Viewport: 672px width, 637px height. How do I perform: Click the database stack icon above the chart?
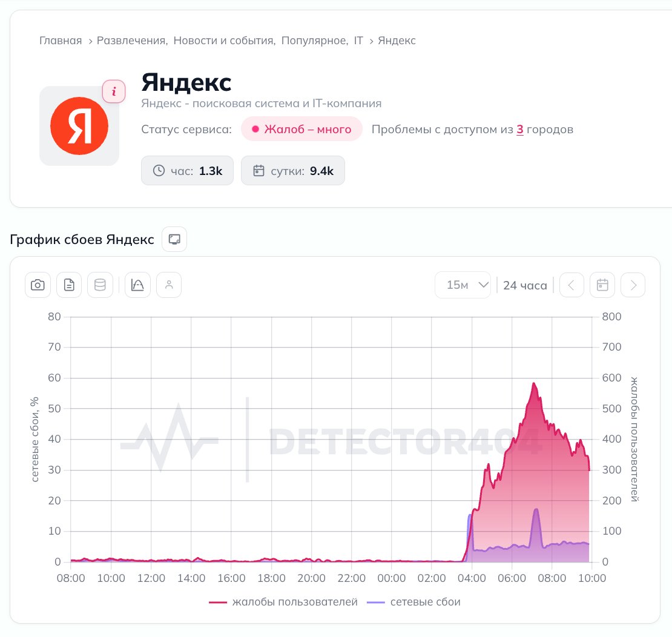pos(100,285)
